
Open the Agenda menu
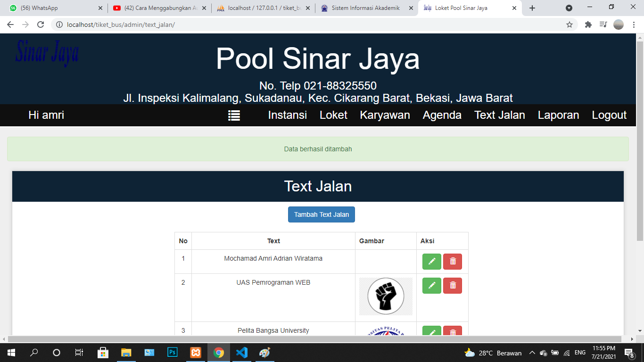[x=442, y=115]
